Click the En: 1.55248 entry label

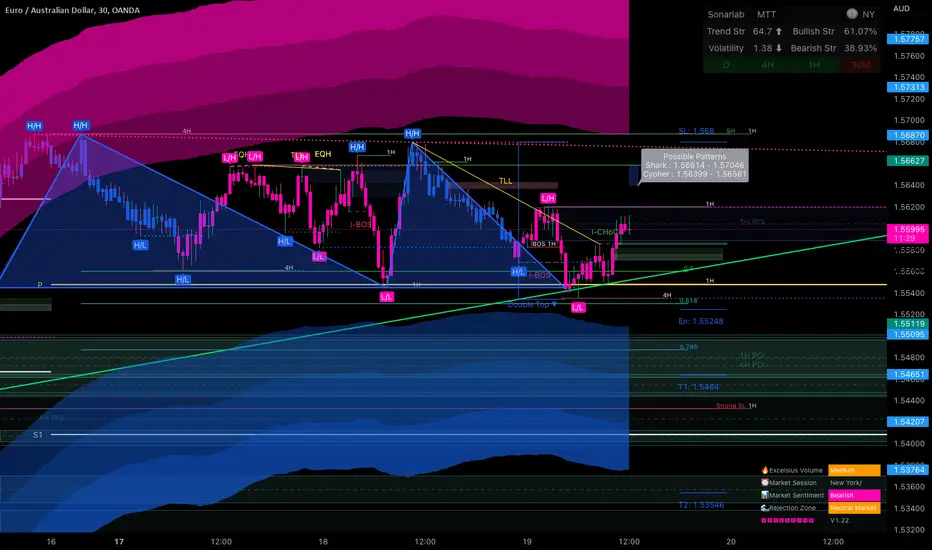pyautogui.click(x=701, y=321)
